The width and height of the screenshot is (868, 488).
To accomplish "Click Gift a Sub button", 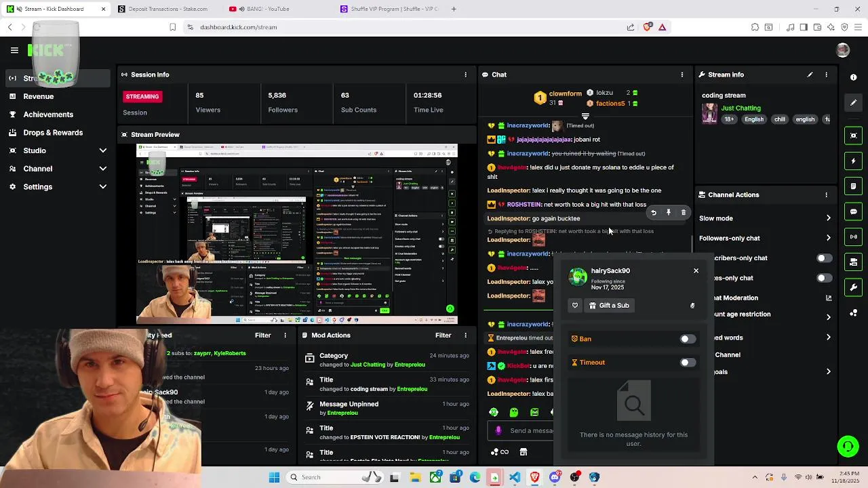I will click(x=609, y=306).
